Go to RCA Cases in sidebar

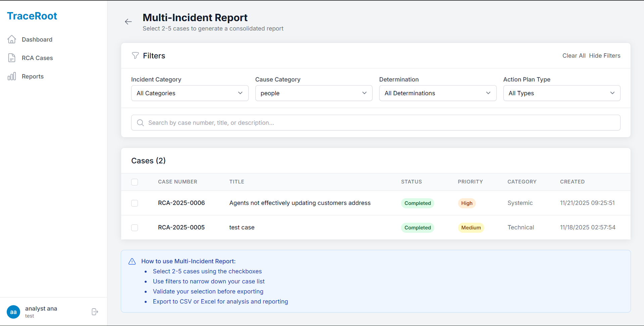coord(37,58)
